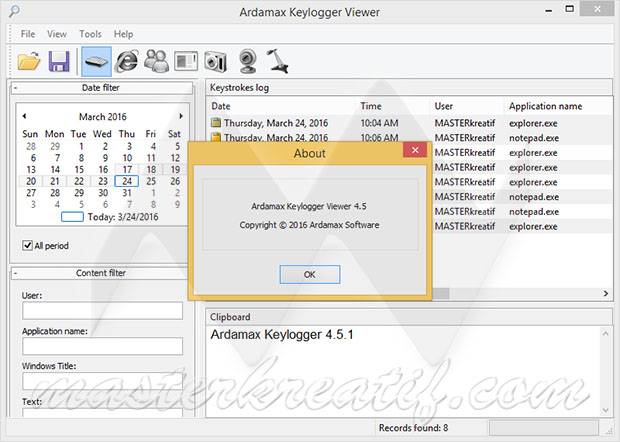620x442 pixels.
Task: View screenshots log with the camera icon
Action: click(x=215, y=62)
